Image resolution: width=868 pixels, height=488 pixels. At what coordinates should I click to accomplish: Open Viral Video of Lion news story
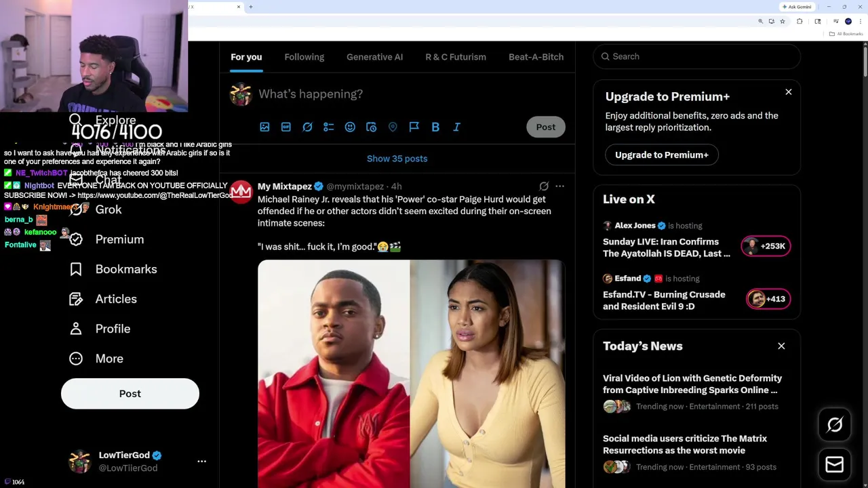point(692,384)
